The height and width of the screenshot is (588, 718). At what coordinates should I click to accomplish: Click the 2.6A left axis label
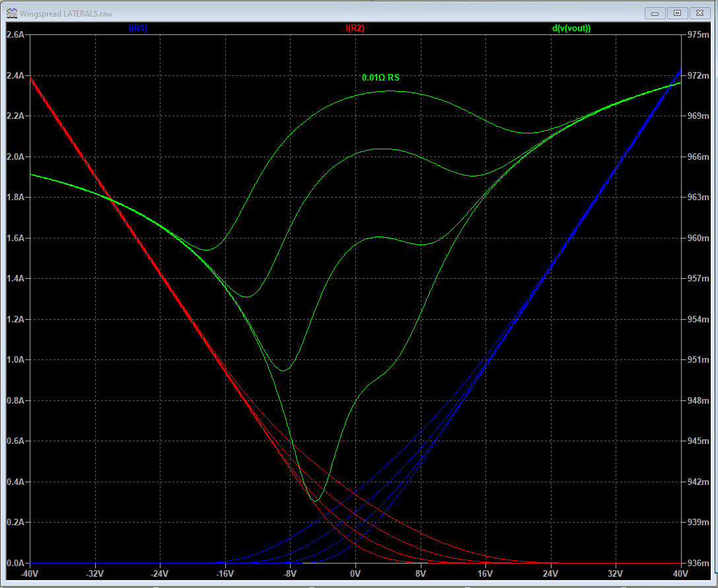(16, 35)
